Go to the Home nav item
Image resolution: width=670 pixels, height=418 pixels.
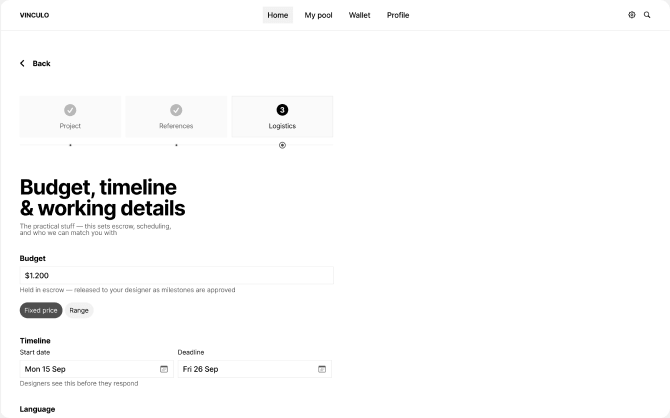coord(278,15)
